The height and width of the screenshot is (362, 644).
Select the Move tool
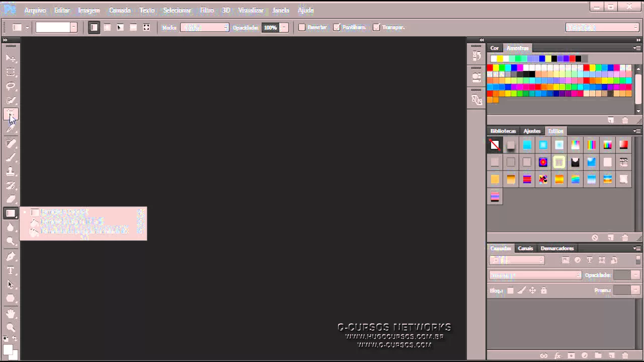(x=11, y=58)
